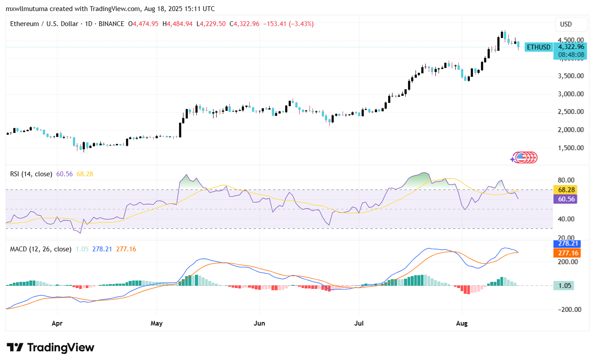This screenshot has width=595, height=364.
Task: Click the current price 4,322.96 label
Action: (571, 47)
